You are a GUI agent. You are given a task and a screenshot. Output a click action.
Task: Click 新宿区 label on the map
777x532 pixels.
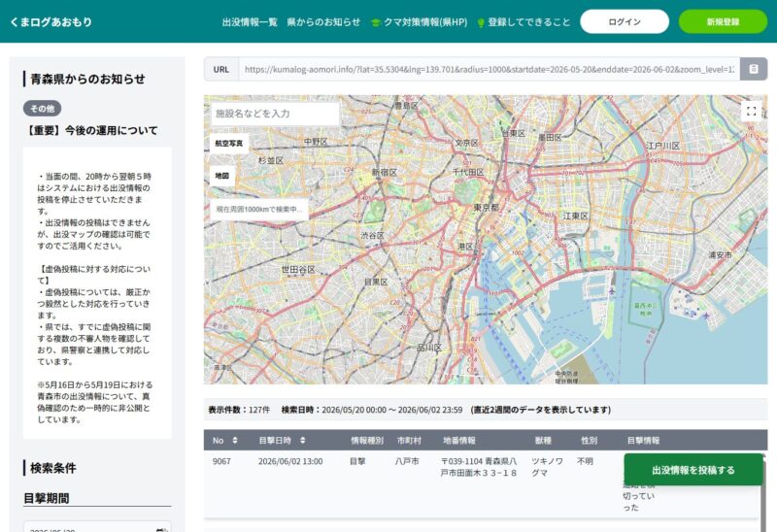384,173
